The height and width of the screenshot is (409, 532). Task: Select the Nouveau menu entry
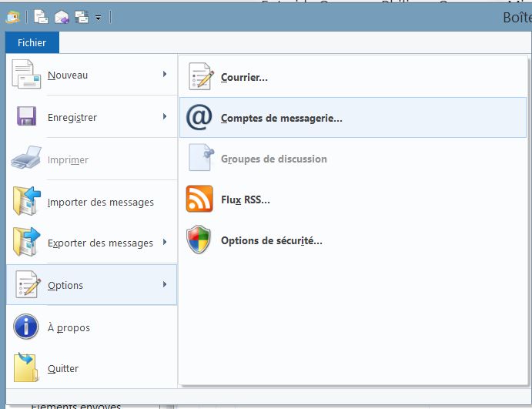pos(92,75)
